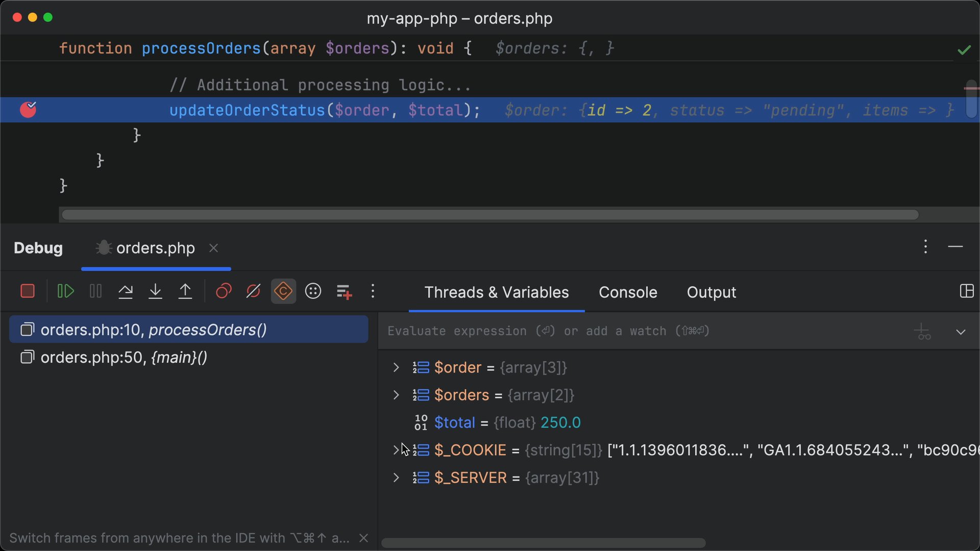Toggle Mute Breakpoints

point(253,291)
